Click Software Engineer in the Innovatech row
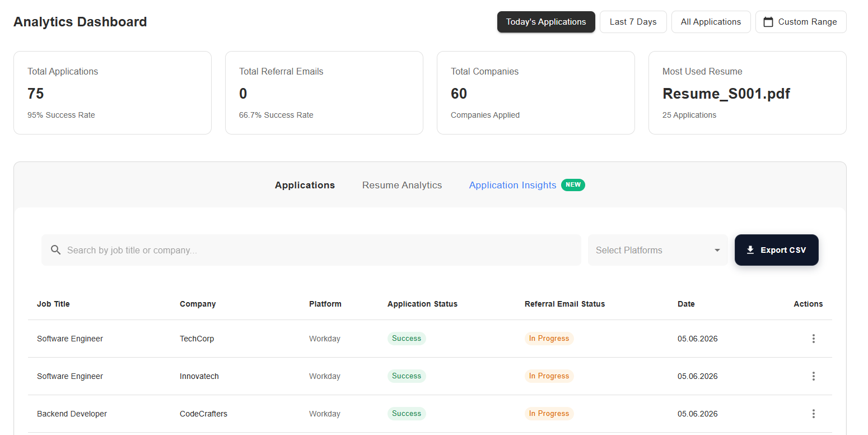This screenshot has height=435, width=868. point(70,376)
